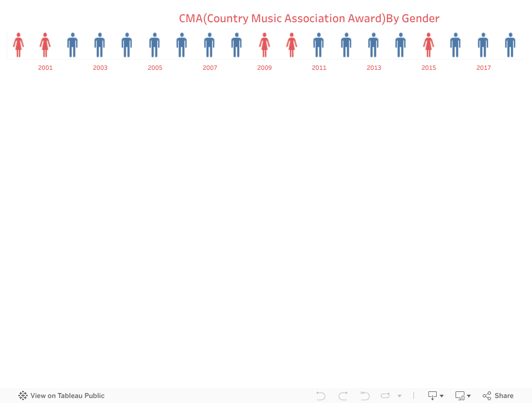Click the 2003 year label

pyautogui.click(x=100, y=68)
